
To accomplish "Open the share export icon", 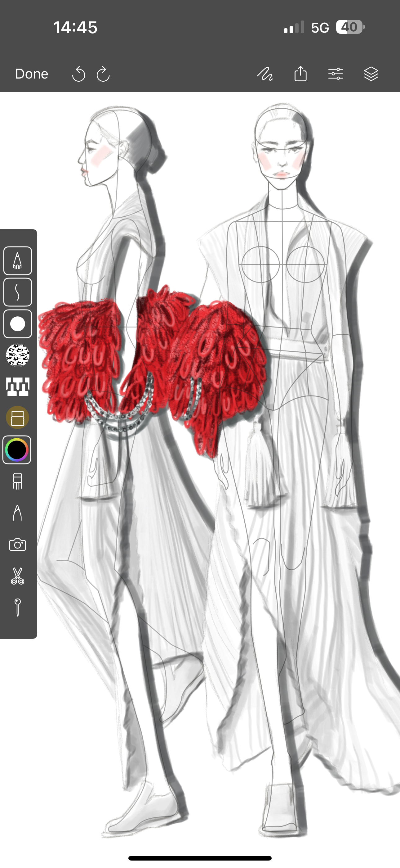I will coord(300,74).
